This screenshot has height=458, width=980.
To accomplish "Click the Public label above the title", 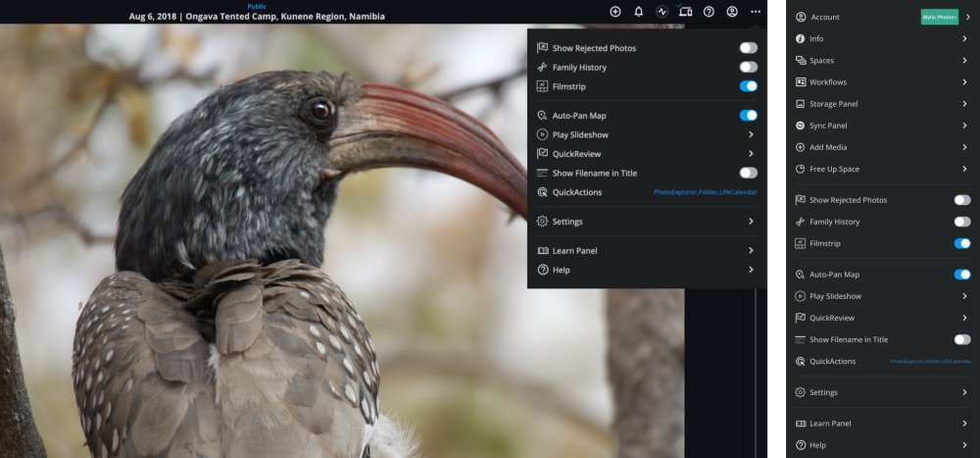I will click(x=257, y=6).
